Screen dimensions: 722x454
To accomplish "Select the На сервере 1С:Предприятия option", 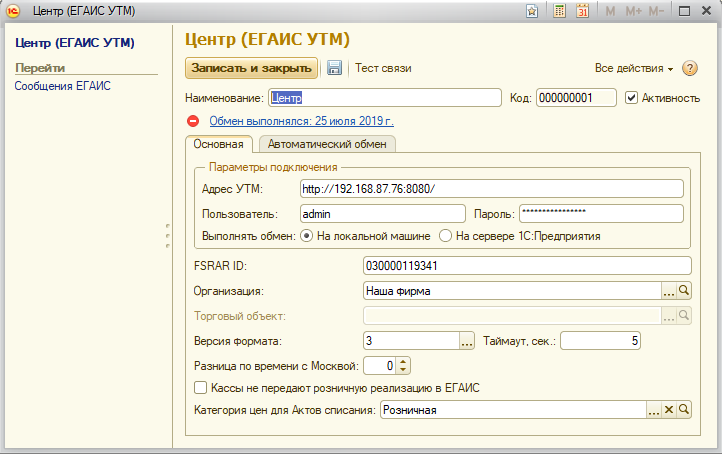I will (x=445, y=236).
